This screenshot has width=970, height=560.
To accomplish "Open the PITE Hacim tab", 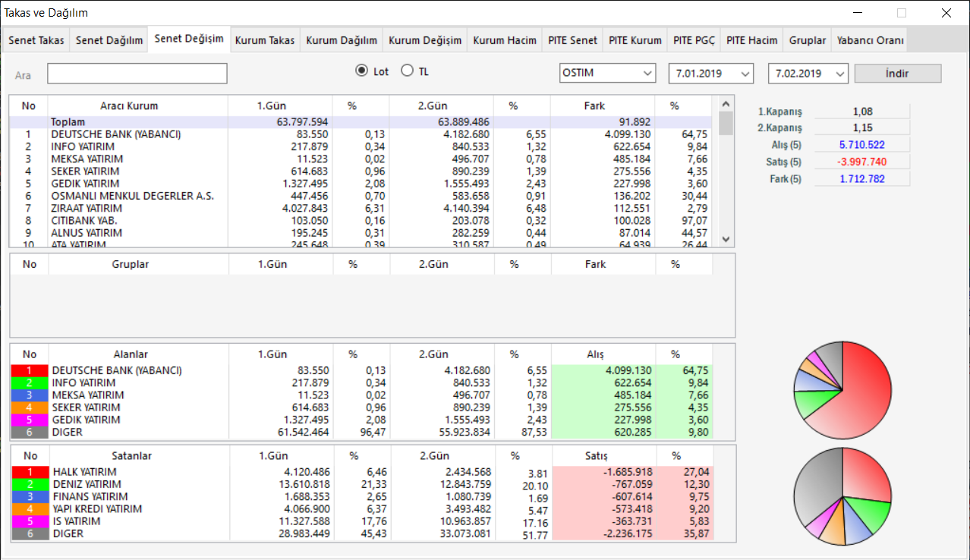I will click(752, 40).
